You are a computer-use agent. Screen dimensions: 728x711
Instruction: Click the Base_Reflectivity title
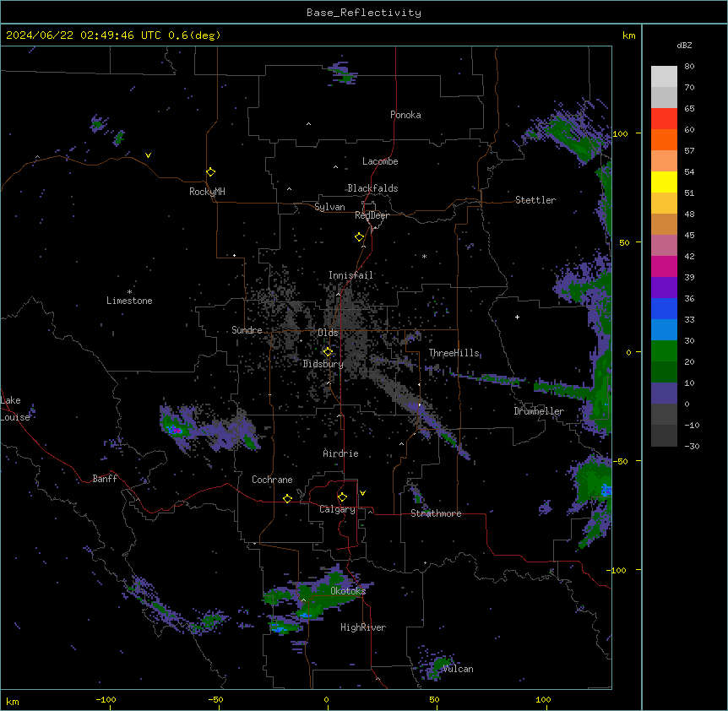point(364,13)
